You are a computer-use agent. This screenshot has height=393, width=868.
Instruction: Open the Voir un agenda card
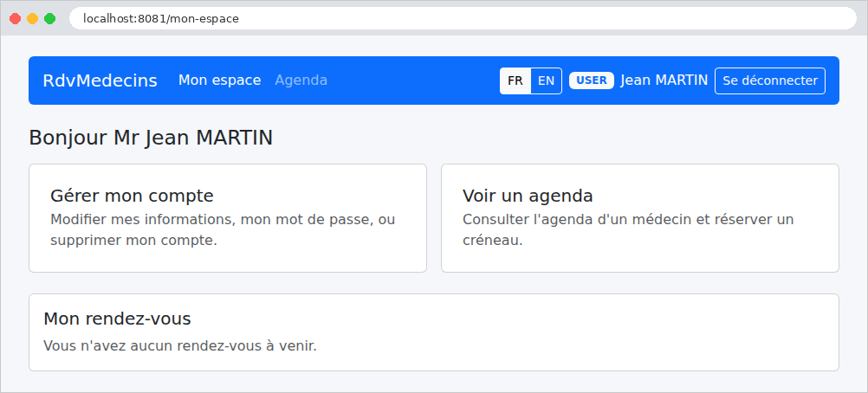point(640,218)
